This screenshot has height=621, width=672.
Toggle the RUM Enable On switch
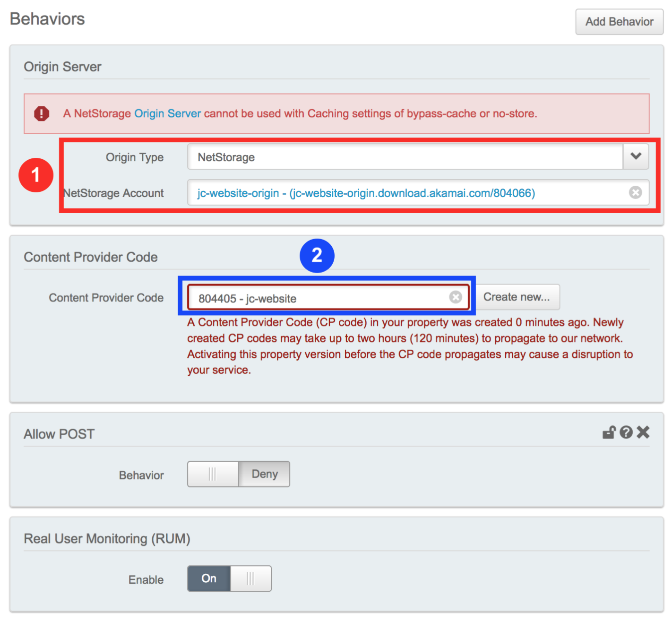(x=229, y=578)
